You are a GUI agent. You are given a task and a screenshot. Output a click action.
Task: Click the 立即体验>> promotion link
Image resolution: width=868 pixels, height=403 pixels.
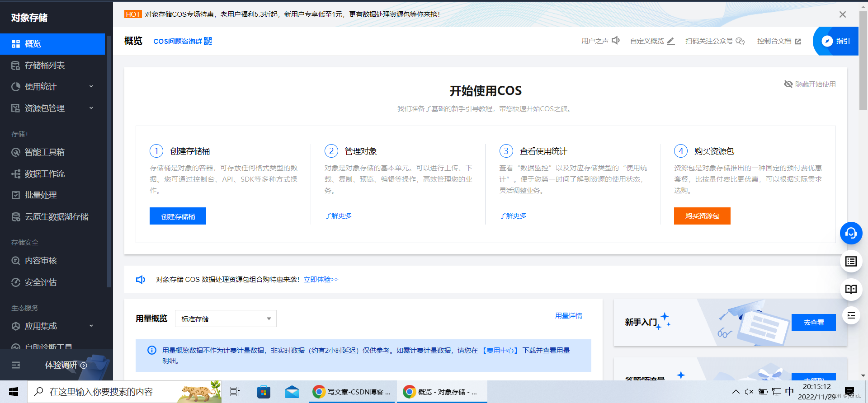coord(321,280)
